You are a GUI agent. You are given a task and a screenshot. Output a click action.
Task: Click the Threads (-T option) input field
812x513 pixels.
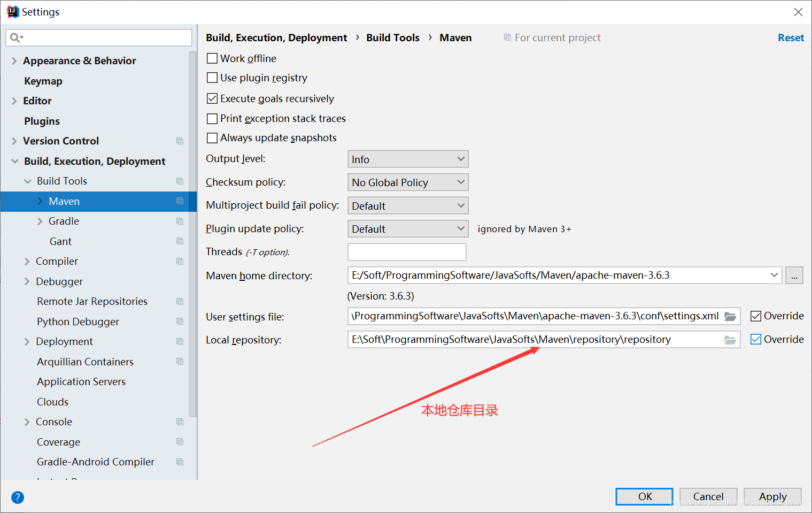(407, 252)
